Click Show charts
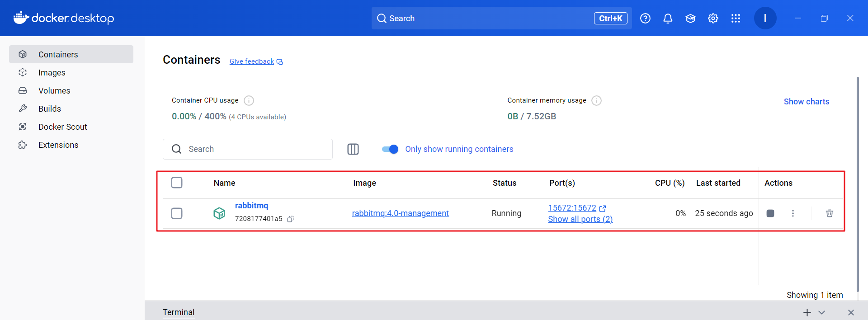The width and height of the screenshot is (868, 320). 807,102
